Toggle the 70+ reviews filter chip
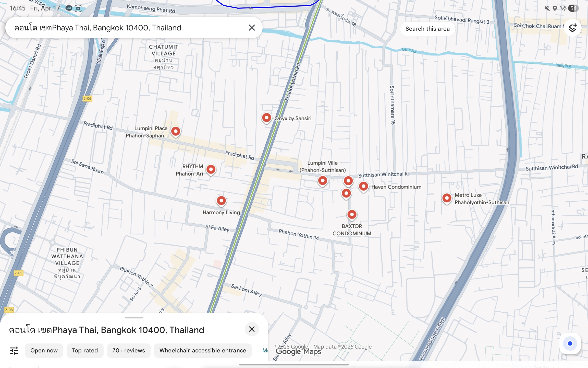Screen dimensions: 588x368 point(129,350)
